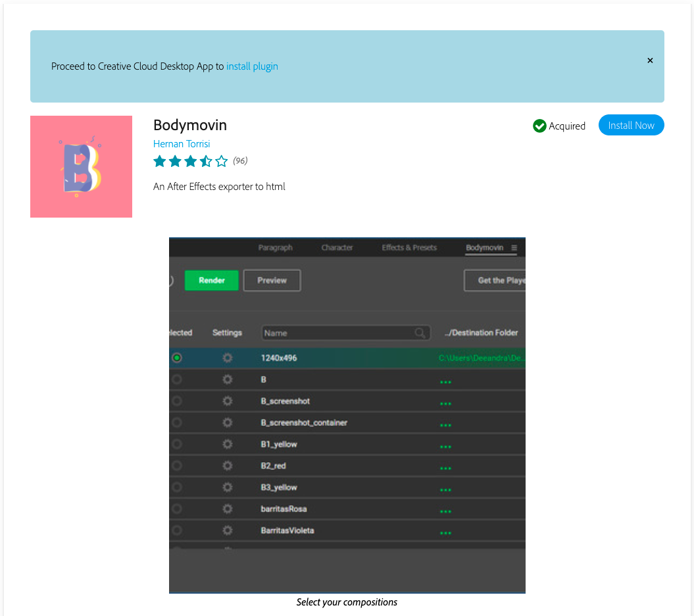694x616 pixels.
Task: Open the Bodymovin panel hamburger menu
Action: pos(514,248)
